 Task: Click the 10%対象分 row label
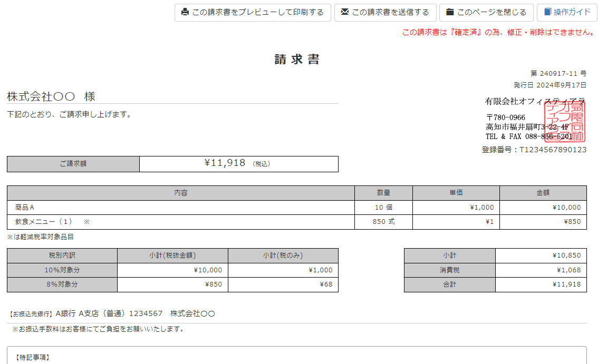click(x=62, y=270)
